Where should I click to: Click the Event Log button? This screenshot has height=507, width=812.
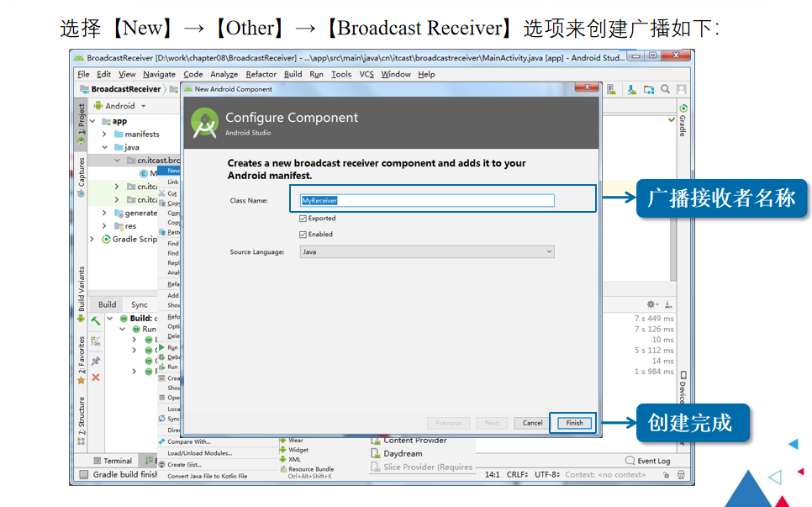click(648, 461)
